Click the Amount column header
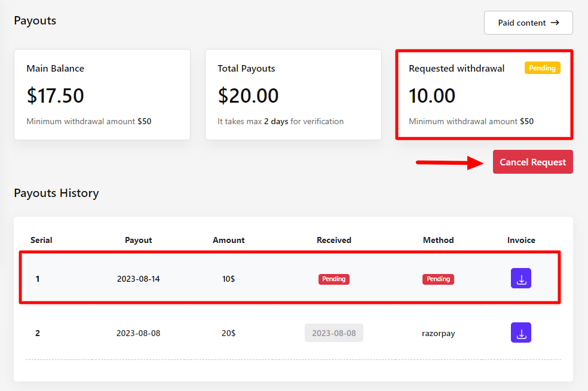The width and height of the screenshot is (588, 391). tap(228, 240)
